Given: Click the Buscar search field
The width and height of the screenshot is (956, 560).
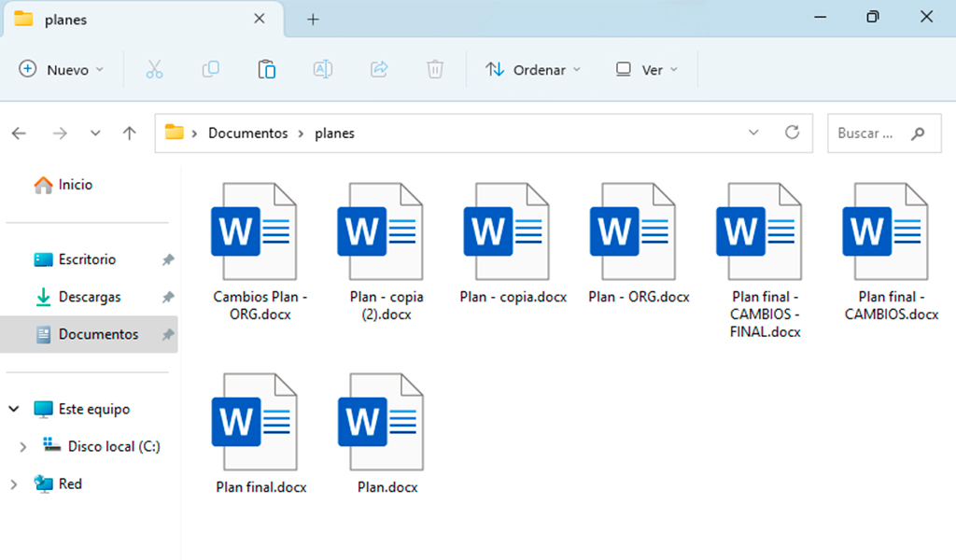Looking at the screenshot, I should pos(868,133).
